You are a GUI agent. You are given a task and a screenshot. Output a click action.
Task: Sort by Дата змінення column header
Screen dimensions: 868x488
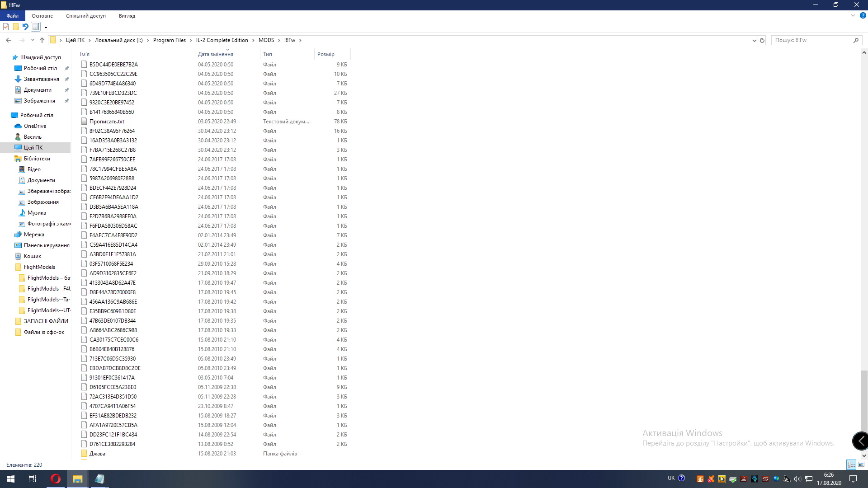[x=216, y=54]
